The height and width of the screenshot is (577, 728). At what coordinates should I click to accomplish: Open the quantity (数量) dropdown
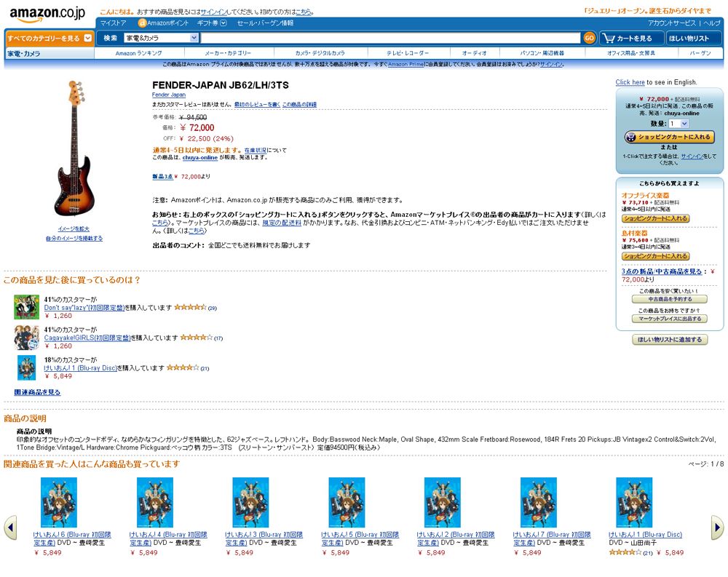tap(678, 124)
